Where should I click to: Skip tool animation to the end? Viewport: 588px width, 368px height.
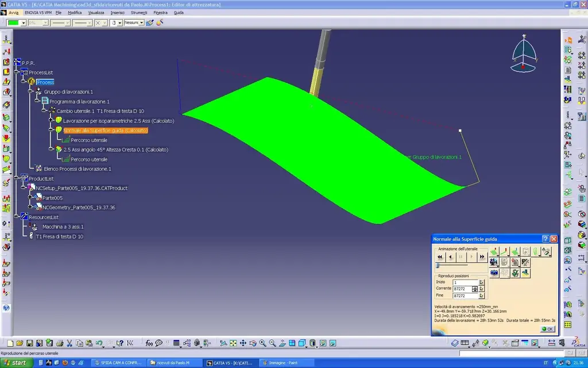pos(482,256)
